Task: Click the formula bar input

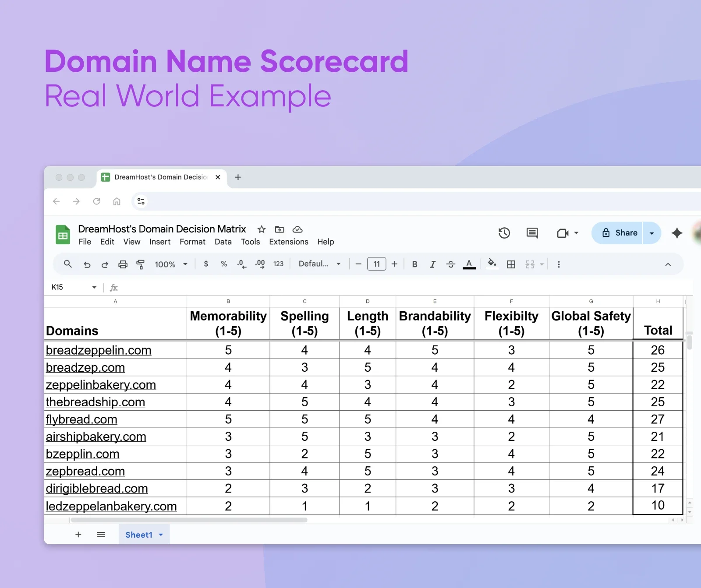Action: 263,287
